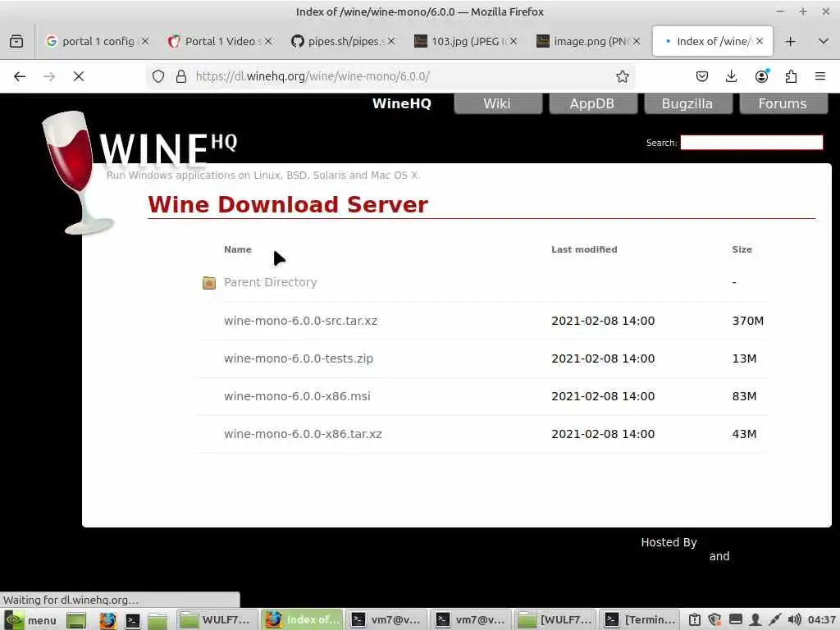The height and width of the screenshot is (630, 840).
Task: Close the 103.jpg tab
Action: (514, 41)
